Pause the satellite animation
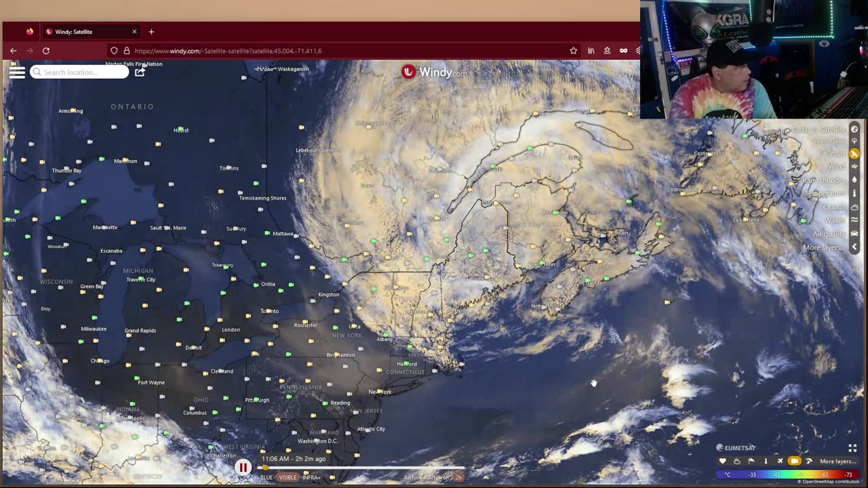Viewport: 868px width, 488px height. 243,467
